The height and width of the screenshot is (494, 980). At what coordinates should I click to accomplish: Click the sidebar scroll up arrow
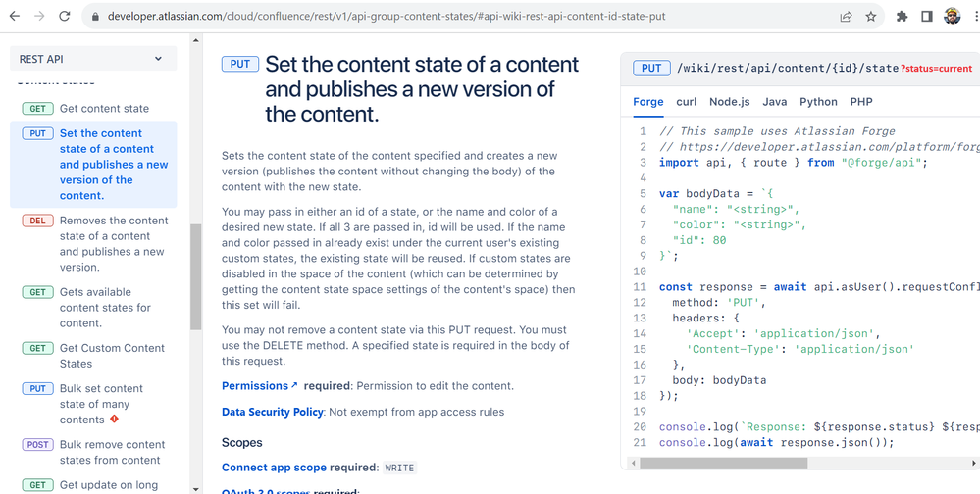point(195,40)
